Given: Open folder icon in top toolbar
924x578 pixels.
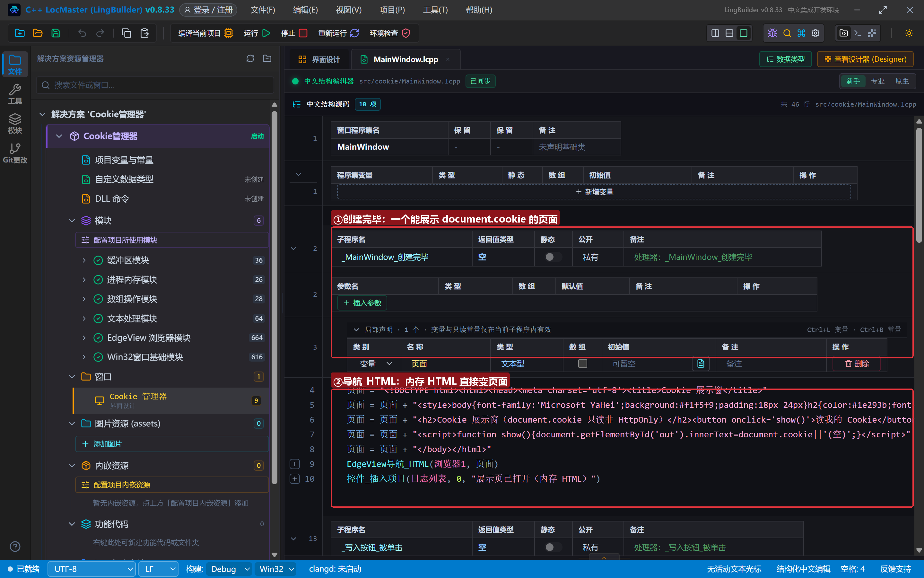Looking at the screenshot, I should tap(38, 33).
